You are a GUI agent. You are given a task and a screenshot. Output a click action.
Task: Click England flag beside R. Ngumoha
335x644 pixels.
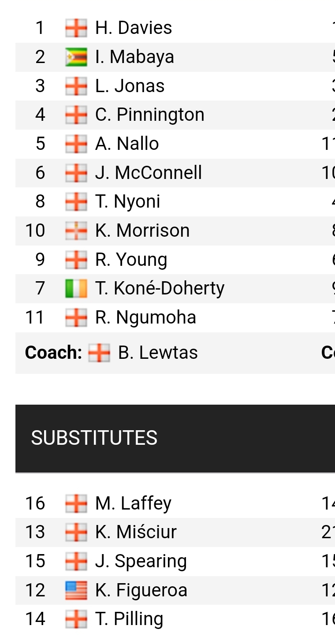[76, 318]
